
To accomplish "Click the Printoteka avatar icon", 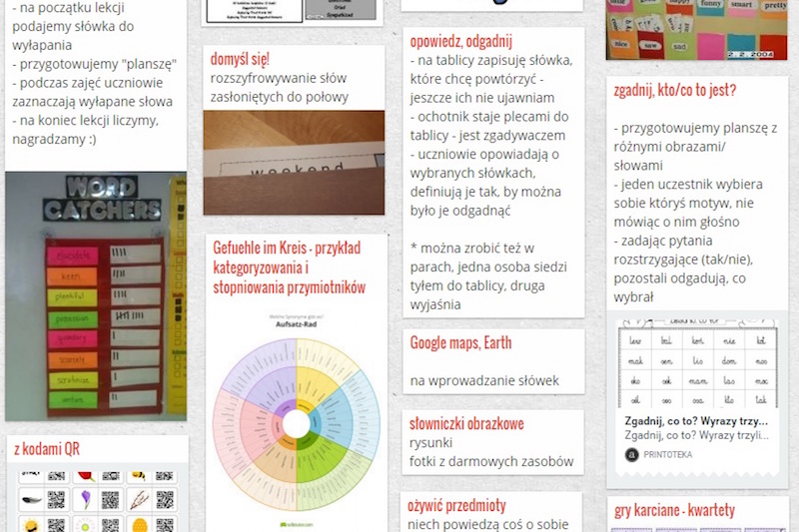I will [632, 454].
